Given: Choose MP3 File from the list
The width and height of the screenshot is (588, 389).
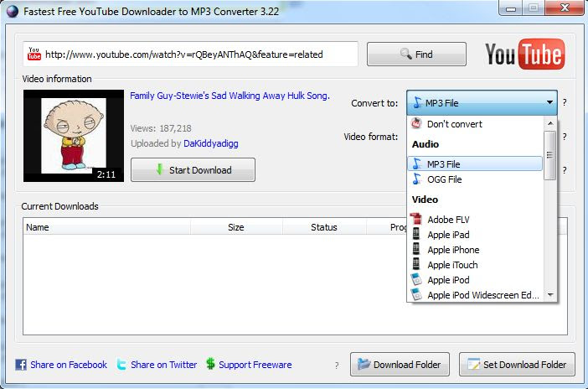Looking at the screenshot, I should click(x=475, y=163).
